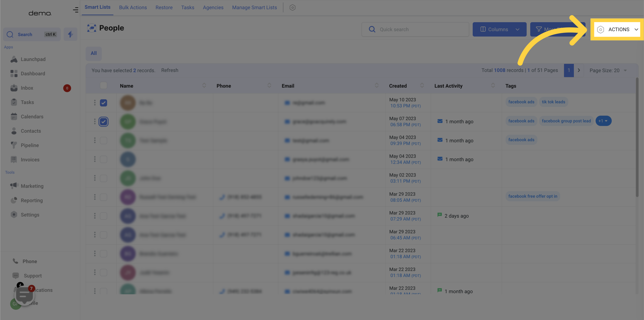Sort by the Name column arrows
The image size is (644, 320).
pos(204,86)
